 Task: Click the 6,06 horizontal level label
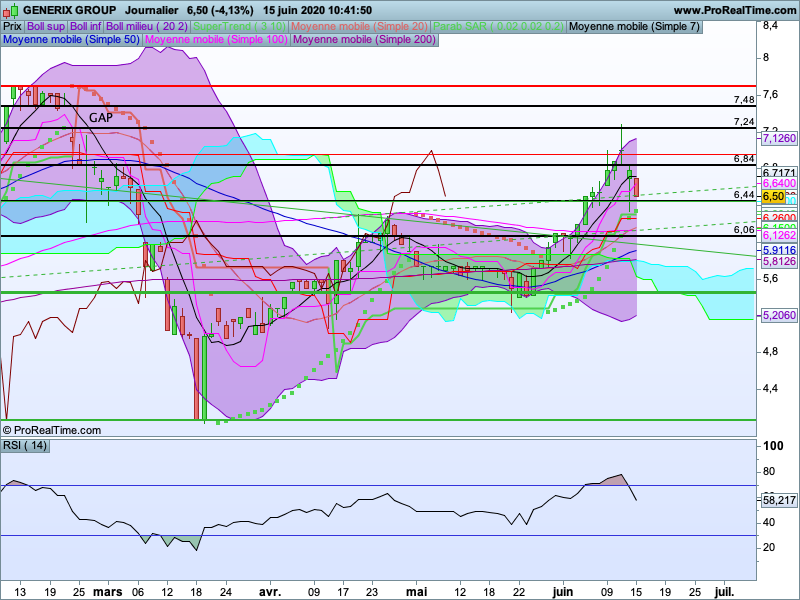click(744, 230)
